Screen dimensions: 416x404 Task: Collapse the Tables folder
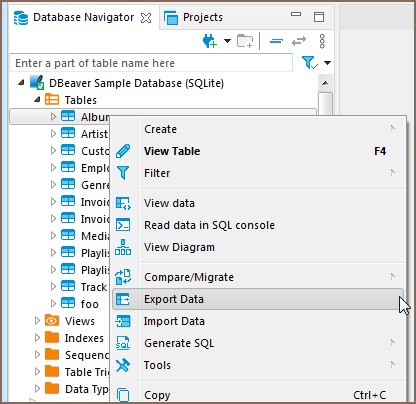[37, 99]
